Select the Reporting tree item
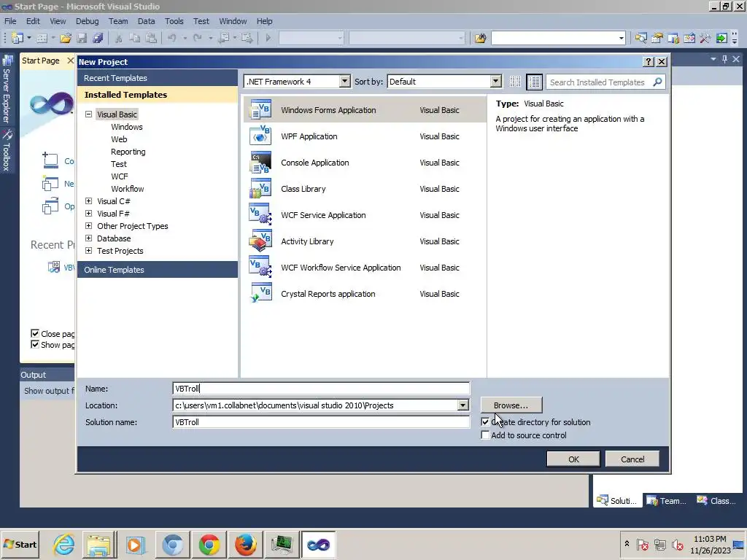This screenshot has width=747, height=560. coord(128,152)
